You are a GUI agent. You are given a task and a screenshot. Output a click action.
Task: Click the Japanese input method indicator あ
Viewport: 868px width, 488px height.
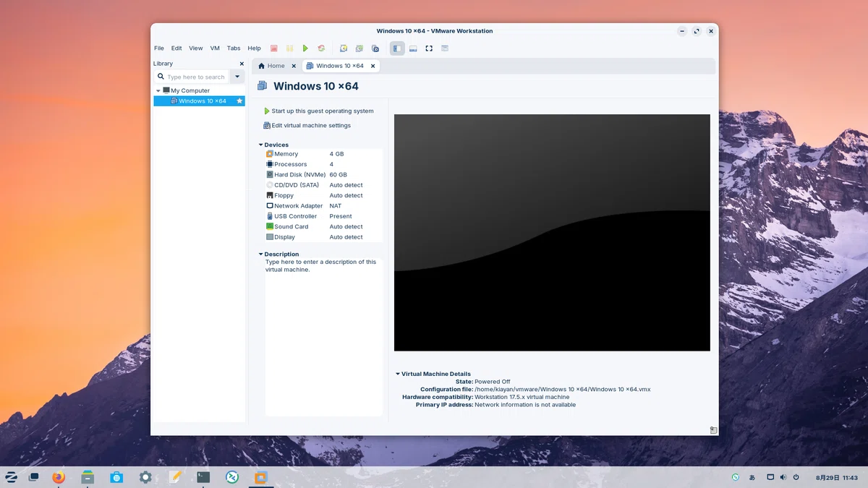coord(752,477)
